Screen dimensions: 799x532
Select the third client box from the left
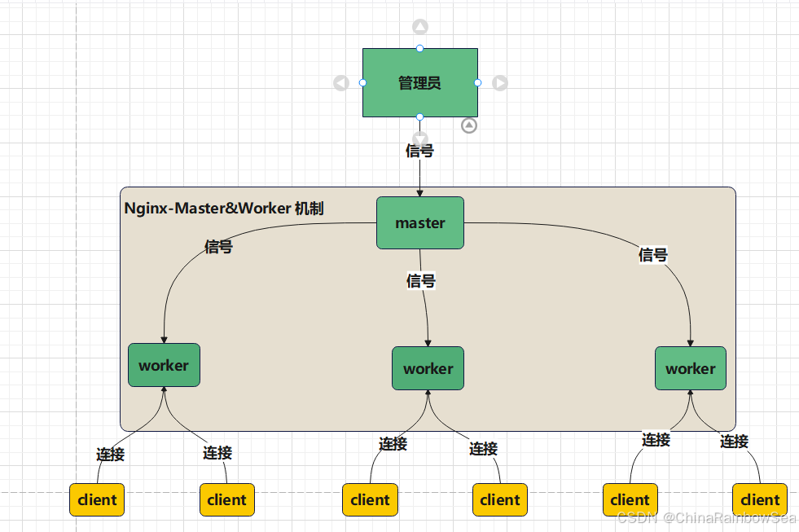coord(370,500)
